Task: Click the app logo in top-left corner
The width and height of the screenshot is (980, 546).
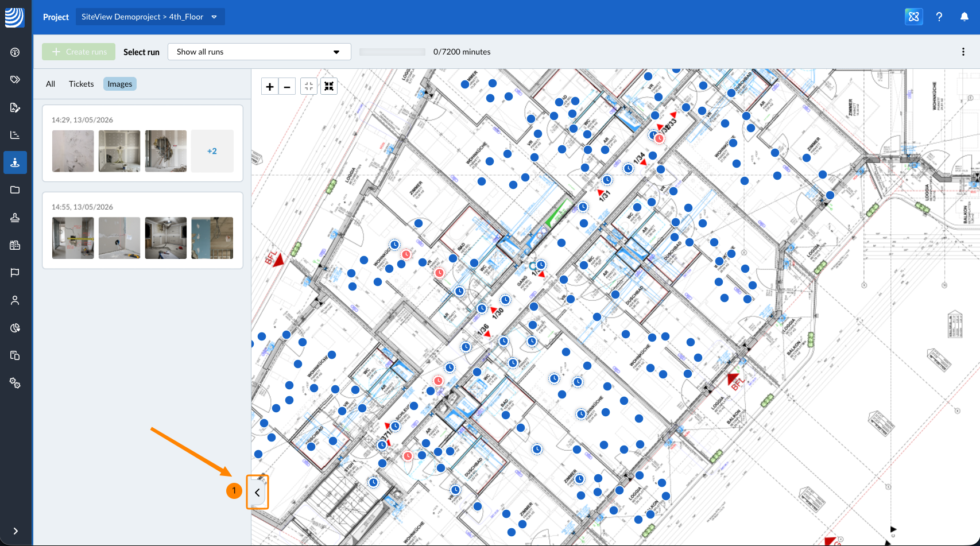Action: tap(14, 17)
